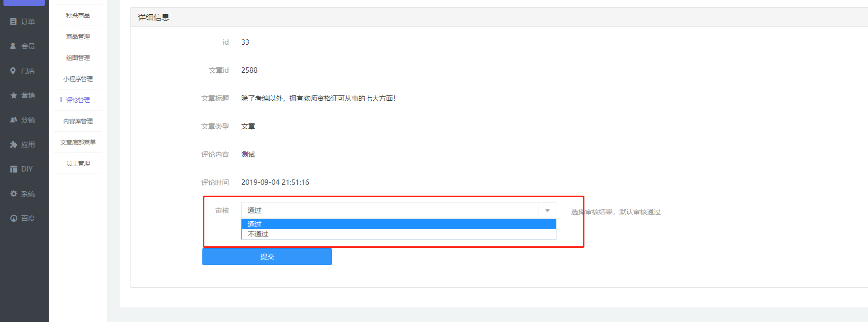This screenshot has height=322, width=868.
Task: Open 商品管理 submenu link
Action: 78,36
